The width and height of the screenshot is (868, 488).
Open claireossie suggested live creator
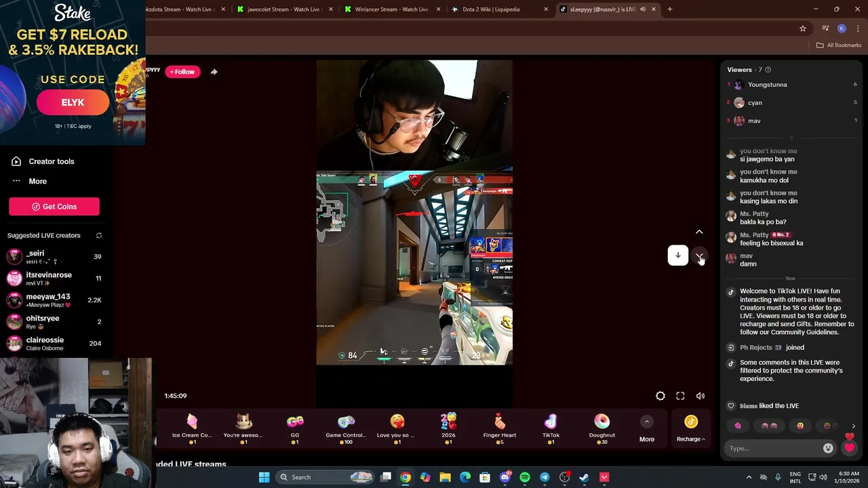[54, 344]
